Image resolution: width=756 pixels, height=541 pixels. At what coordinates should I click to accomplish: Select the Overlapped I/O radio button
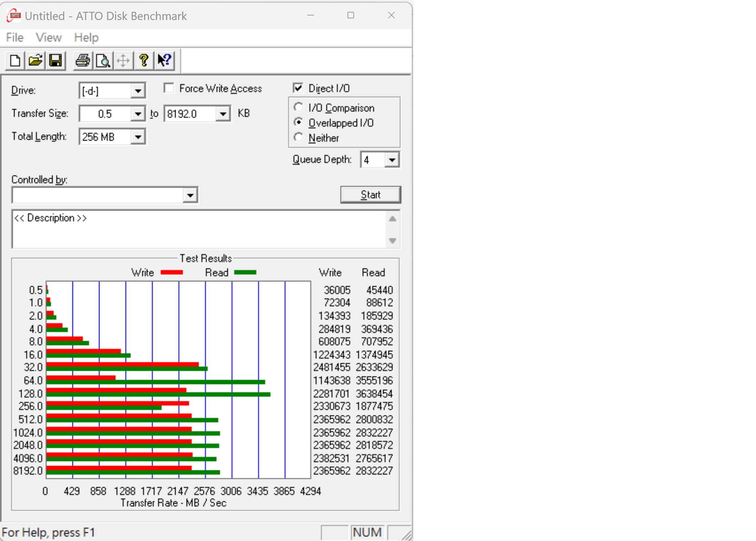[x=298, y=122]
